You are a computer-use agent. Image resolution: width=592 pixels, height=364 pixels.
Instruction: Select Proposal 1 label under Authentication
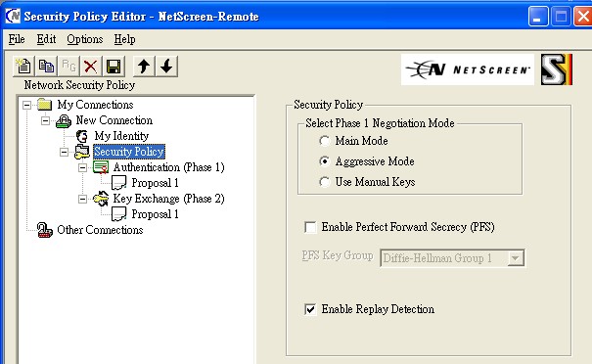(x=156, y=183)
